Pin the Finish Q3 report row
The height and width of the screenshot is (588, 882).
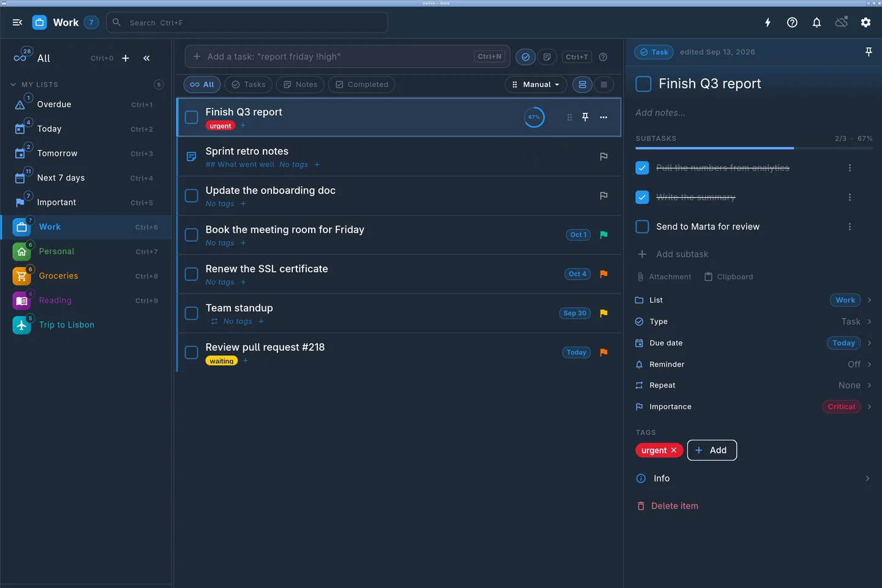585,117
